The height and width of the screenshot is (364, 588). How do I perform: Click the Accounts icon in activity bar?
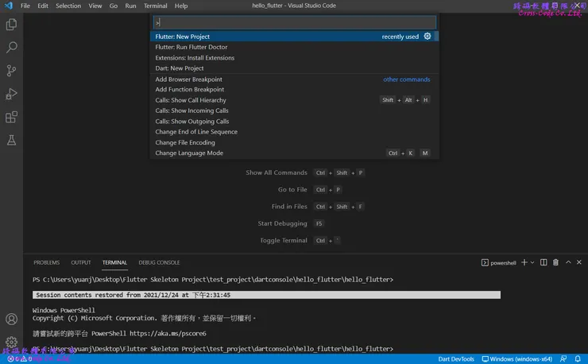coord(11,319)
